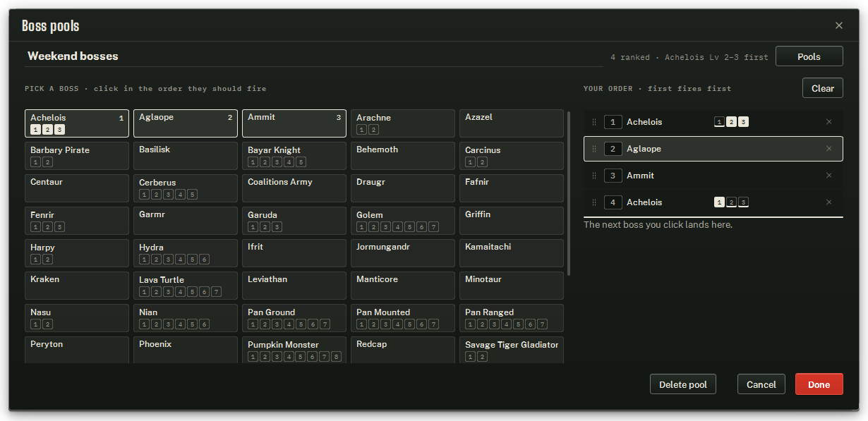Remove Aglaope from the order list
868x421 pixels.
click(829, 149)
